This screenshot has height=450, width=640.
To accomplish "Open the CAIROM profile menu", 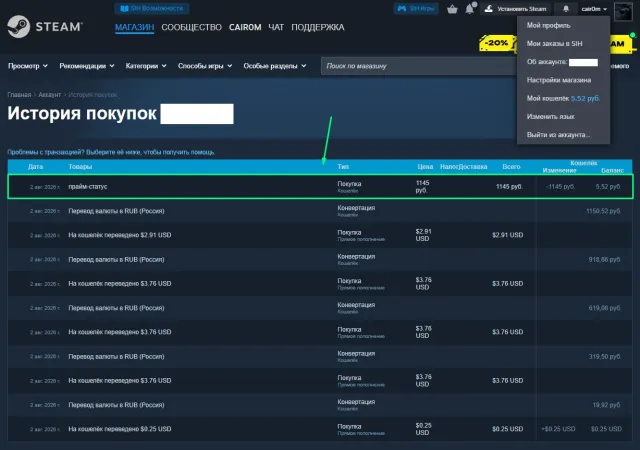I will coord(245,27).
